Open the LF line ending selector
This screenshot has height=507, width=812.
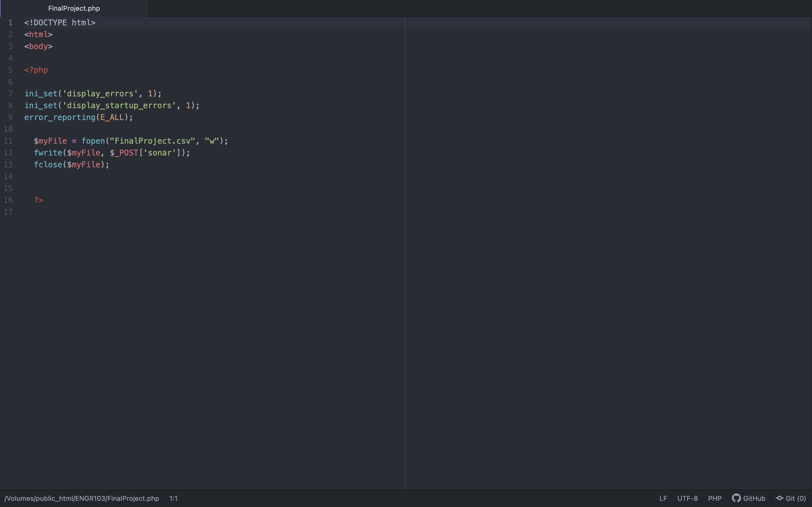tap(663, 498)
